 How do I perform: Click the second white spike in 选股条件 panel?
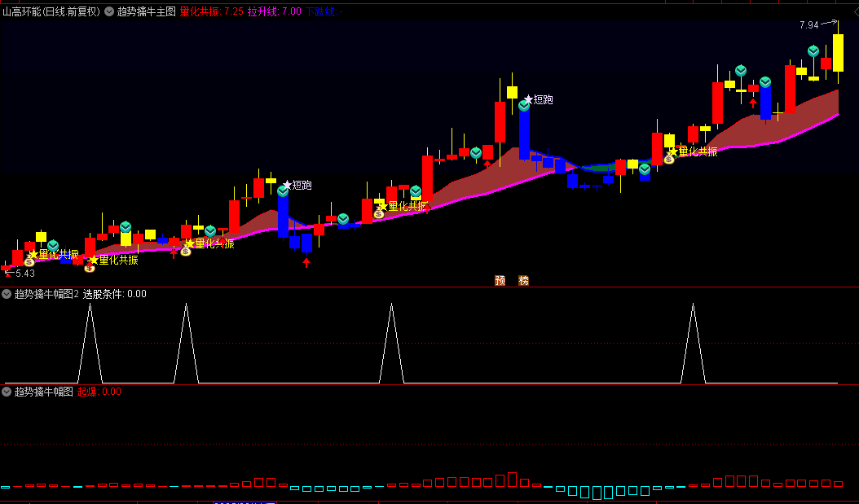point(187,343)
